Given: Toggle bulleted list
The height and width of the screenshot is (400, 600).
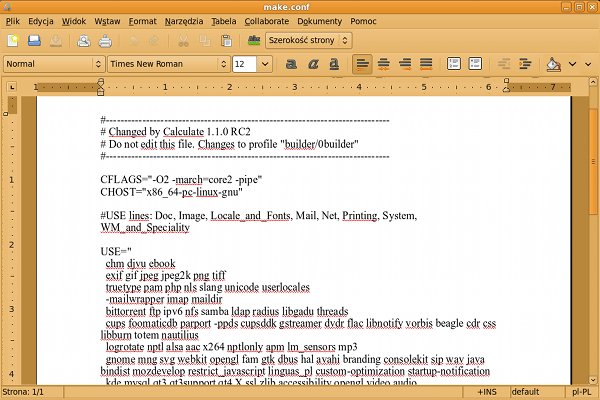Looking at the screenshot, I should (x=475, y=64).
